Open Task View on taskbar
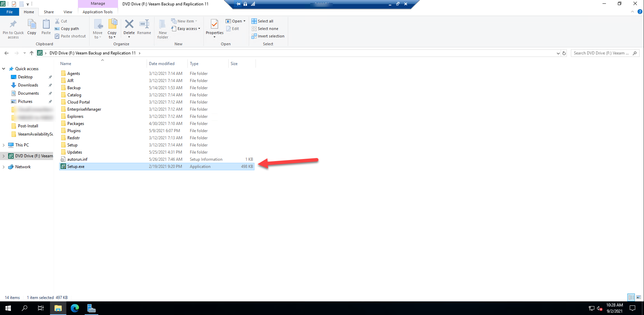 (41, 308)
